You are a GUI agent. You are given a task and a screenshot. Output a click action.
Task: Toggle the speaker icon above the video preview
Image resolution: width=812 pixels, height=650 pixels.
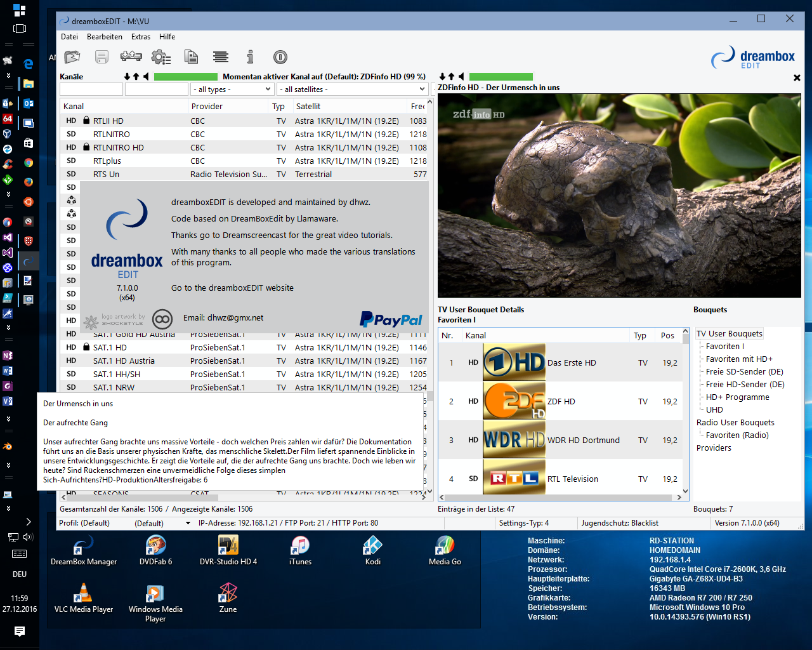tap(461, 77)
